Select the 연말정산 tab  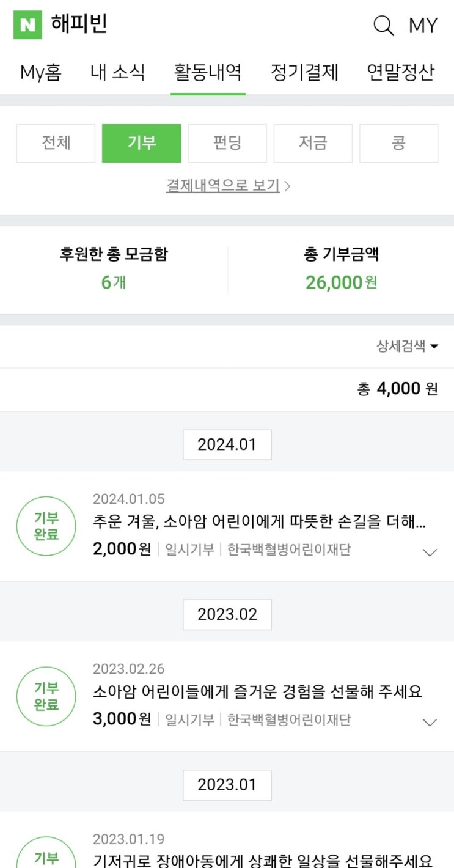400,72
